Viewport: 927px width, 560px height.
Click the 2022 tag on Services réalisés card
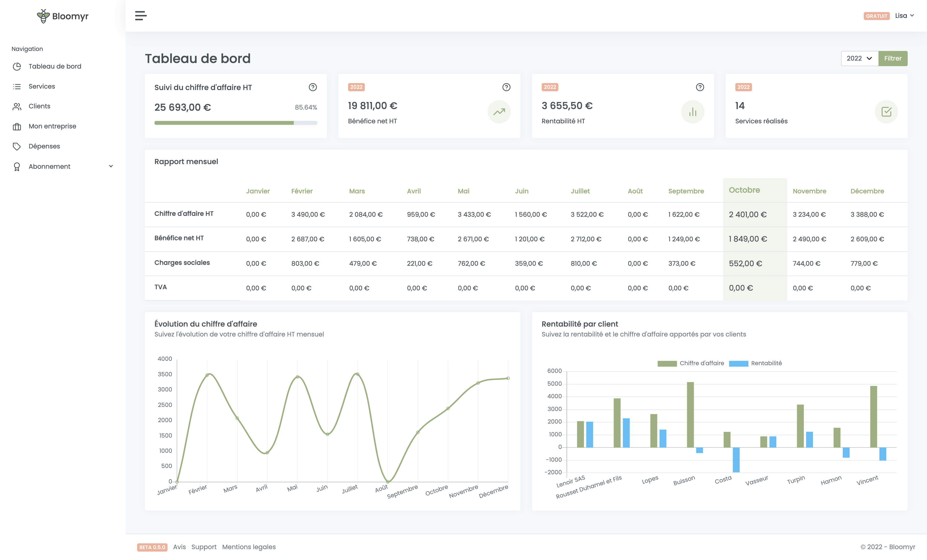click(x=743, y=87)
